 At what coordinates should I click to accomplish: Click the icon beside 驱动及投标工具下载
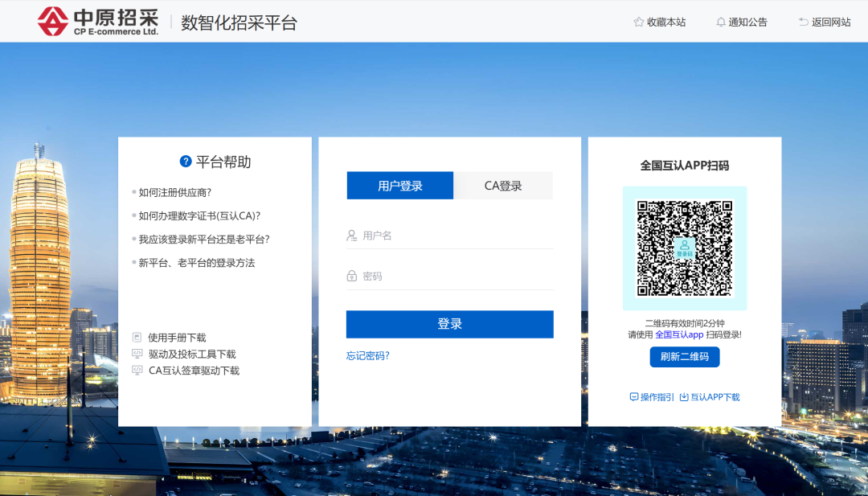pos(137,354)
